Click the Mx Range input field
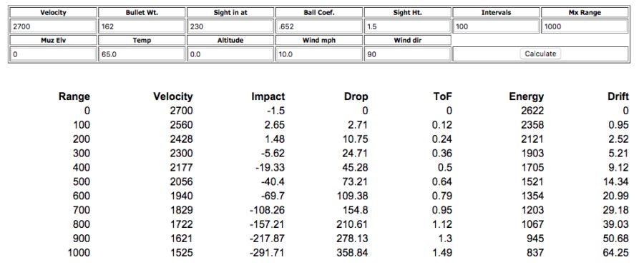644x275 pixels. 585,26
